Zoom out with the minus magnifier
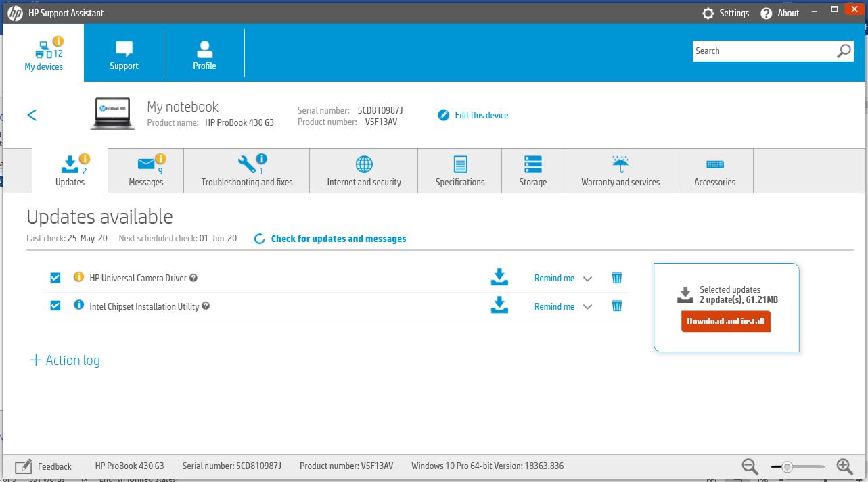 point(750,466)
